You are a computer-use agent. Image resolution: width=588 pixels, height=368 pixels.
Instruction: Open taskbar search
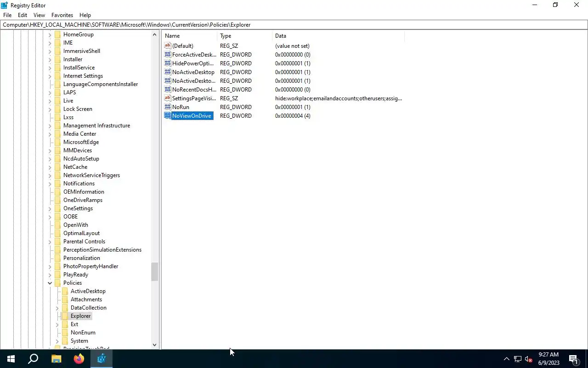(x=33, y=359)
